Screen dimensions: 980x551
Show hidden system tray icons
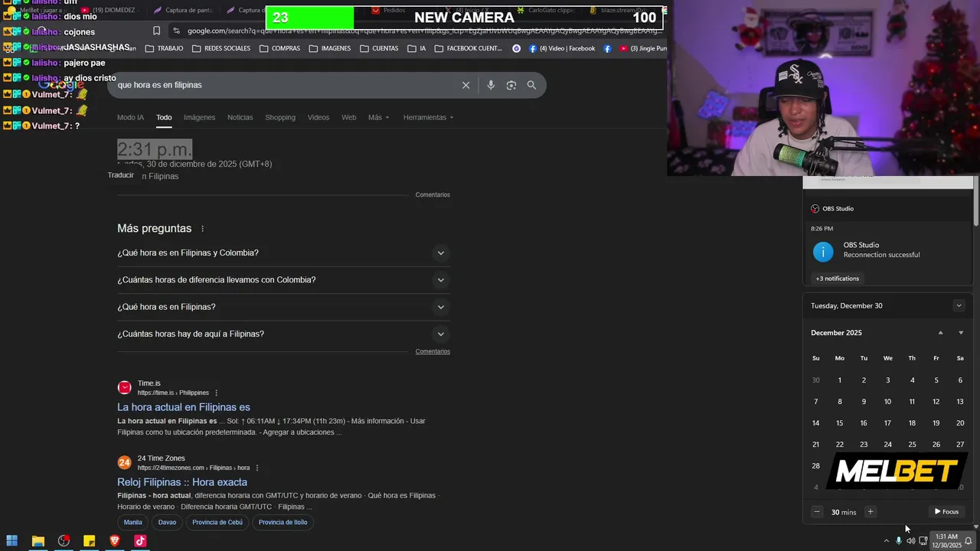887,541
